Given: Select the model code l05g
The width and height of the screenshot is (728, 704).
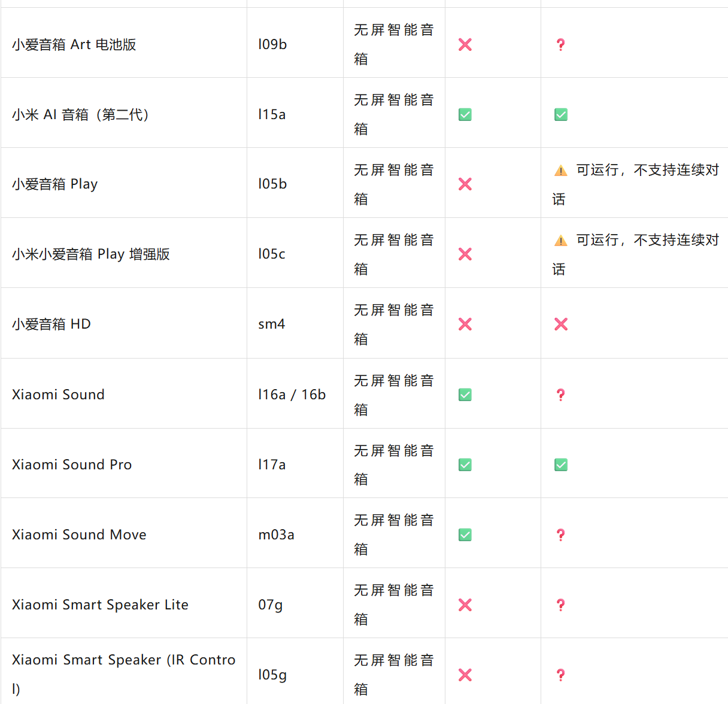Looking at the screenshot, I should pos(272,675).
